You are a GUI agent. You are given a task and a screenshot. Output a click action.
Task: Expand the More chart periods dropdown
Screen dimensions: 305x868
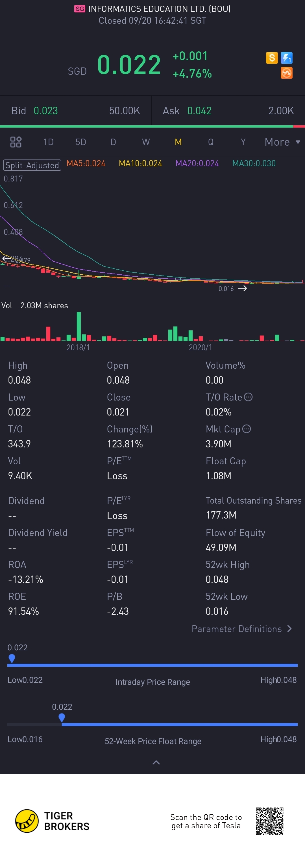pyautogui.click(x=282, y=142)
